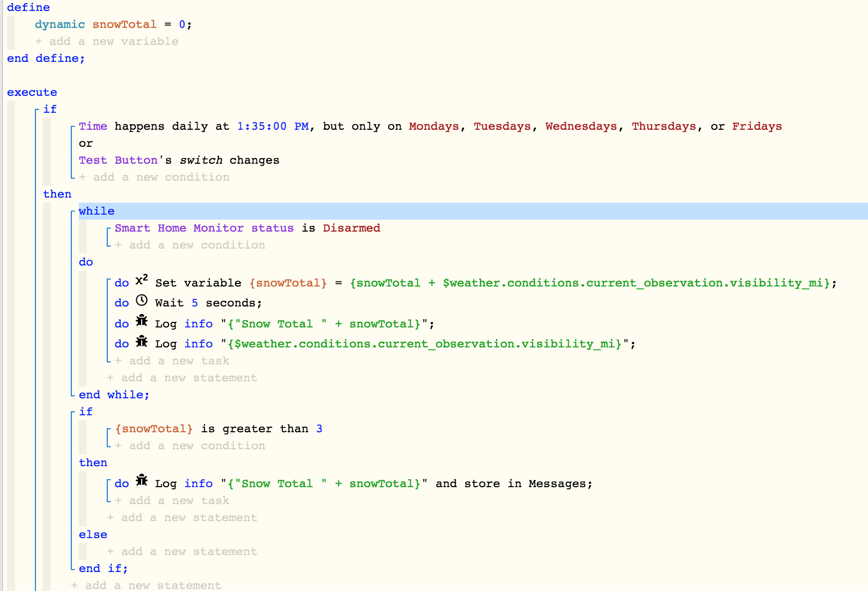Viewport: 868px width, 591px height.
Task: Click 'add a new statement' inside while block
Action: (x=182, y=378)
